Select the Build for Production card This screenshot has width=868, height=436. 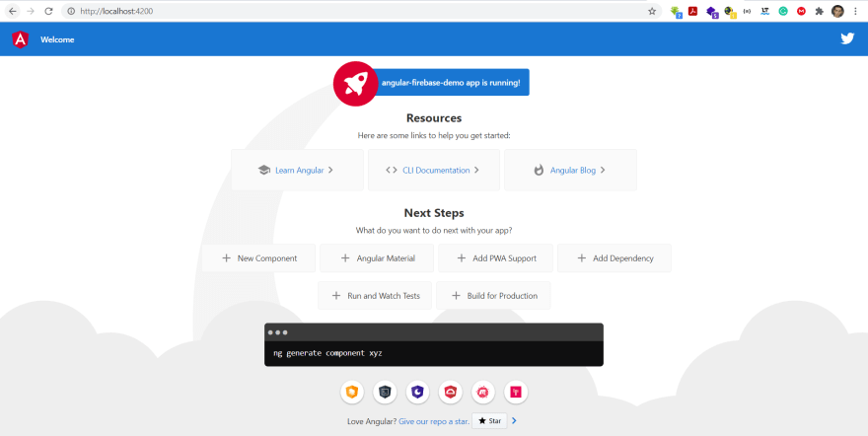tap(493, 296)
